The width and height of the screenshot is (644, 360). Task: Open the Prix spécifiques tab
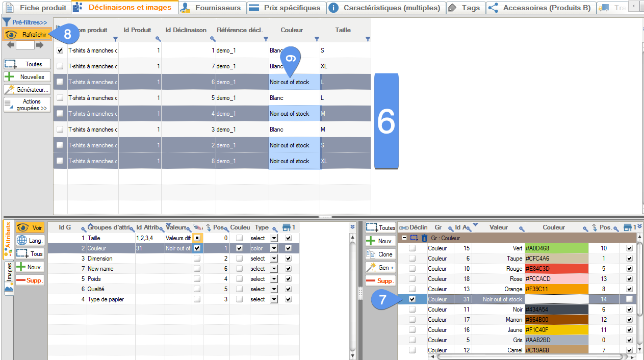(287, 8)
